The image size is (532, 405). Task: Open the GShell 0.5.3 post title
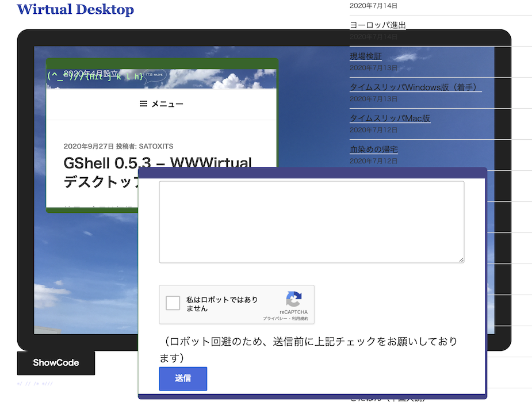(x=158, y=164)
